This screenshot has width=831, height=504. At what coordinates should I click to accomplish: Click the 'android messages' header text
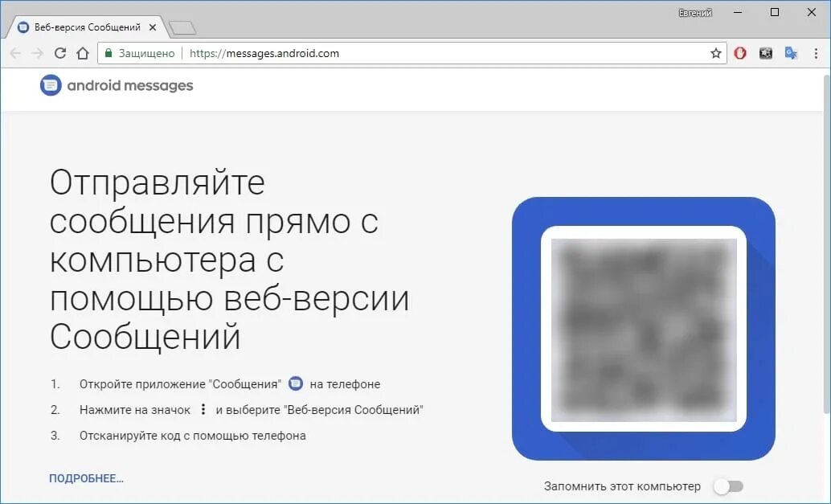(x=130, y=85)
